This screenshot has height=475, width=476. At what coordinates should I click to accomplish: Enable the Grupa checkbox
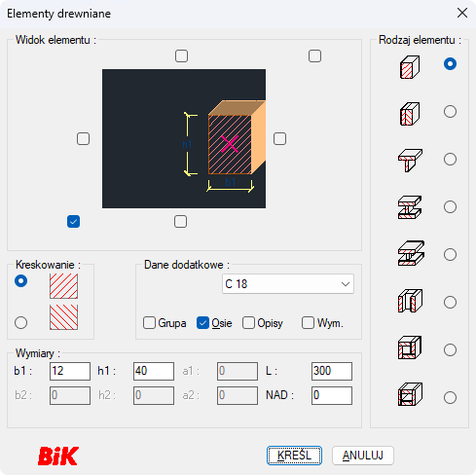149,323
